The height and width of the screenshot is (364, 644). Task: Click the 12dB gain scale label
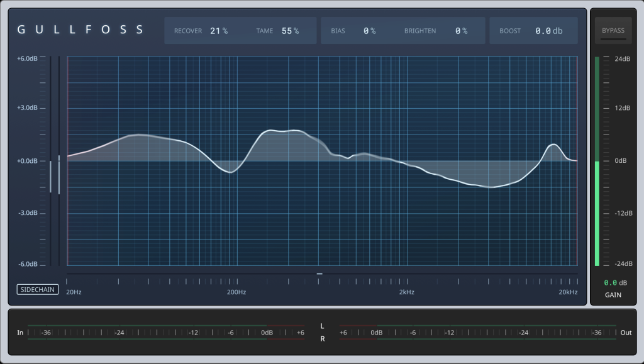click(x=623, y=108)
